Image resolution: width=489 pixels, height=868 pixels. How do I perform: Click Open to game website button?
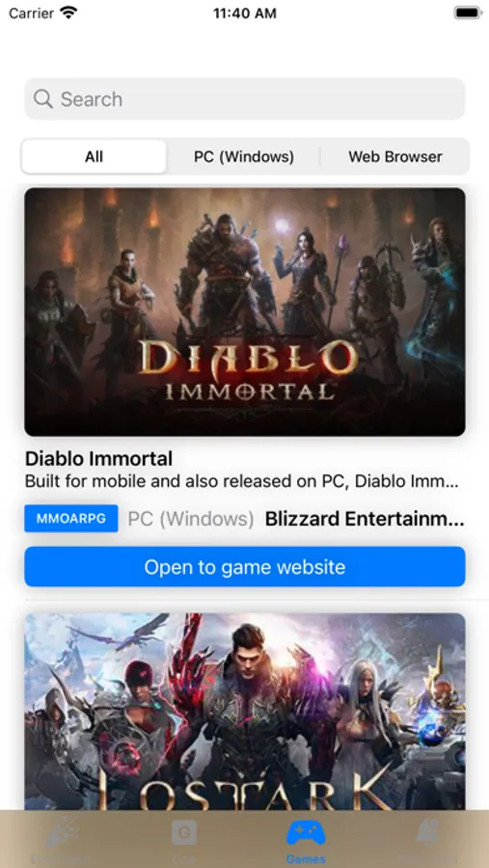(x=245, y=566)
